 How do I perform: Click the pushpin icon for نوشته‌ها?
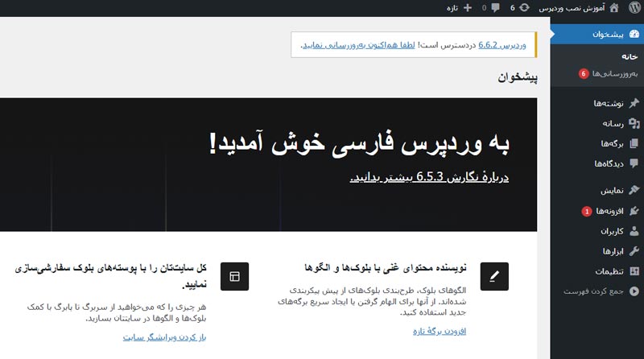click(634, 103)
